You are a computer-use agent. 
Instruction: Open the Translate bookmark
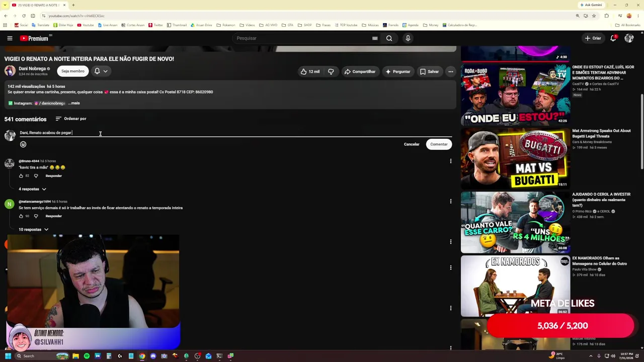41,25
